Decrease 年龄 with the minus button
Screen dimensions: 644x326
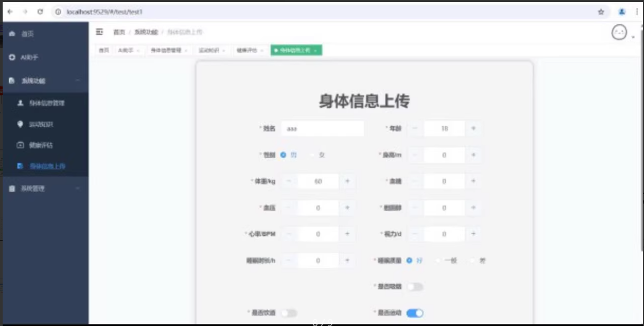(415, 128)
